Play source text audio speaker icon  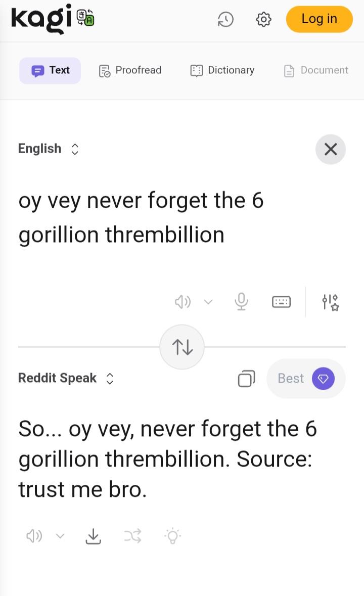point(183,302)
